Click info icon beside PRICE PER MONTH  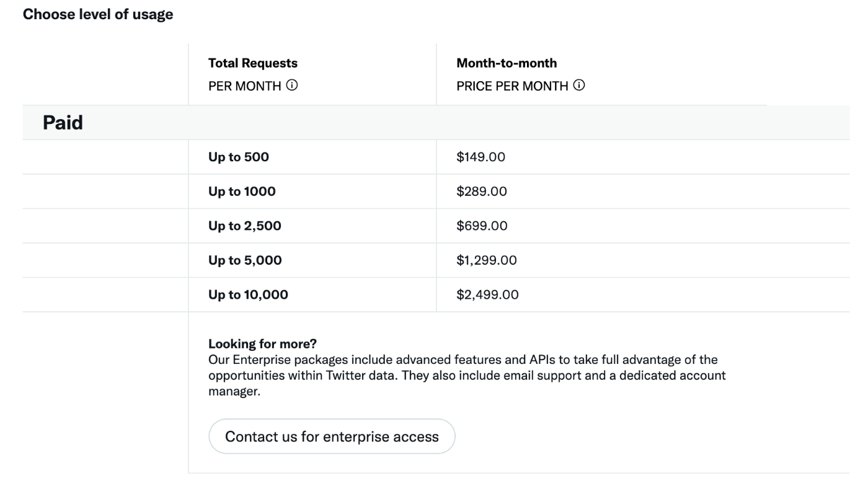pos(579,86)
